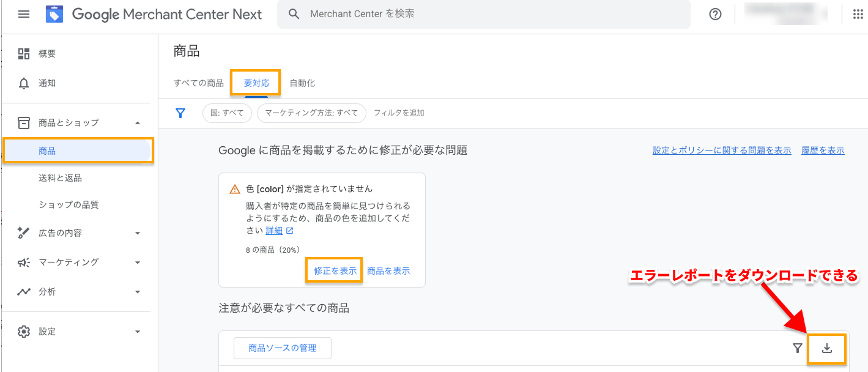The image size is (868, 372).
Task: Click the blue filter icon beside 国 chip
Action: (x=180, y=113)
